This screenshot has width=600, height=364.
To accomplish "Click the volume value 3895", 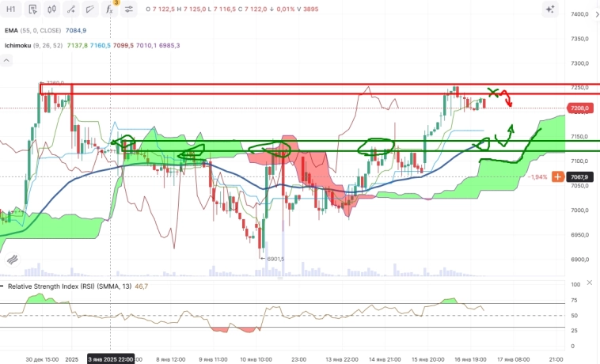I will (311, 9).
